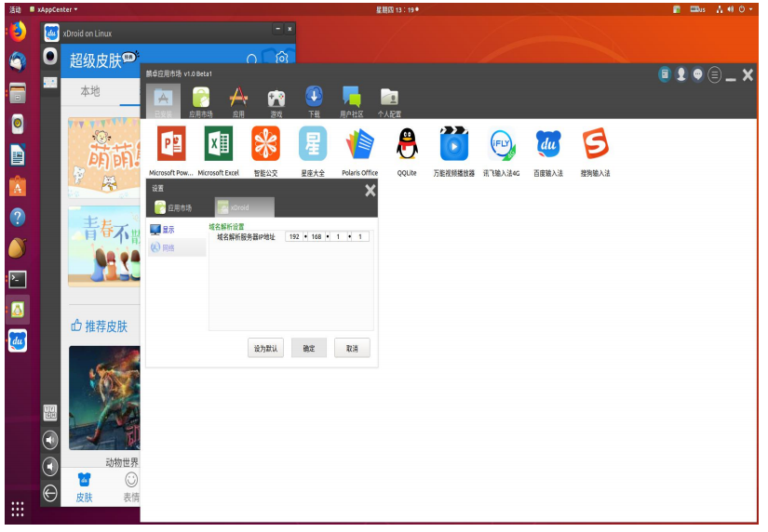Click the calculator icon in app market title bar
Image resolution: width=768 pixels, height=532 pixels.
pos(665,74)
